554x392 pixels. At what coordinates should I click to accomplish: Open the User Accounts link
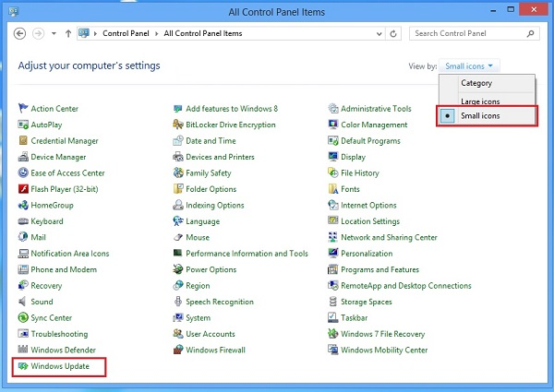(x=210, y=334)
